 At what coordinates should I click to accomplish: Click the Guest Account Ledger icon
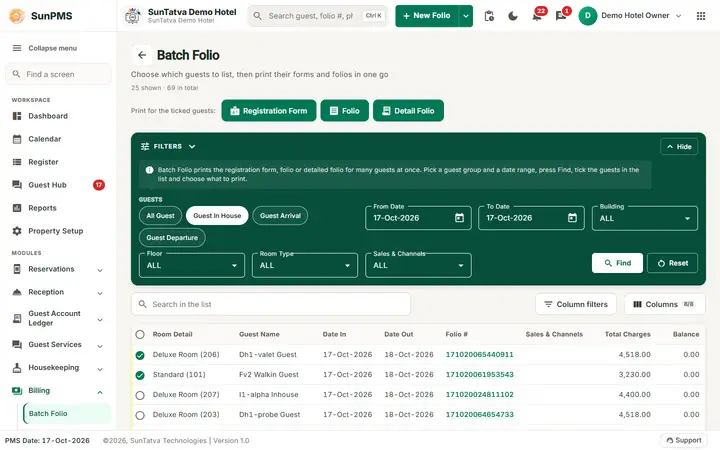pos(17,318)
